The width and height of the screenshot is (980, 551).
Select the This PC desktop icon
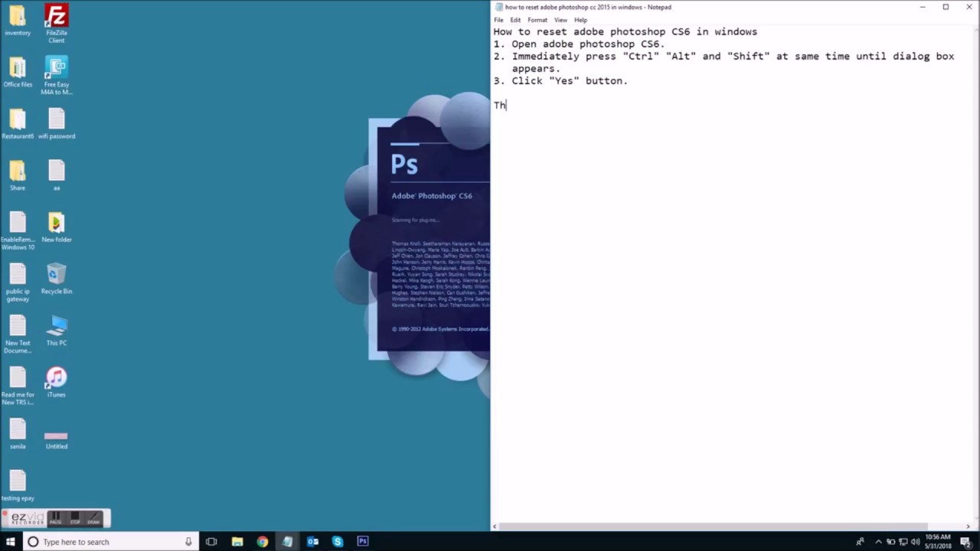[x=56, y=331]
